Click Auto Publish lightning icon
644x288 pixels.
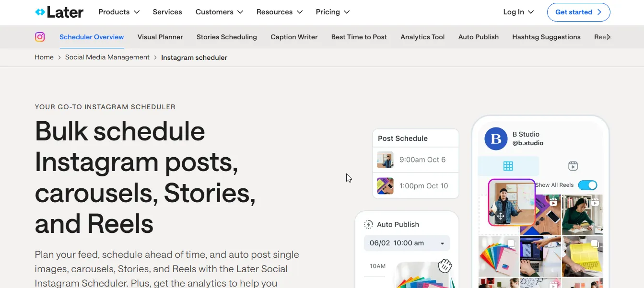pos(368,224)
